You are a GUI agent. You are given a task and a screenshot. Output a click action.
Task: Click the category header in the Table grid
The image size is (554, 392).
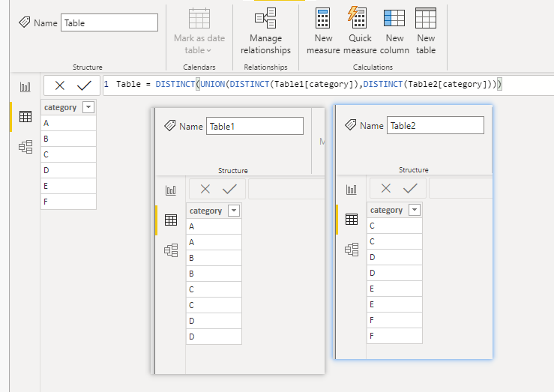click(60, 107)
